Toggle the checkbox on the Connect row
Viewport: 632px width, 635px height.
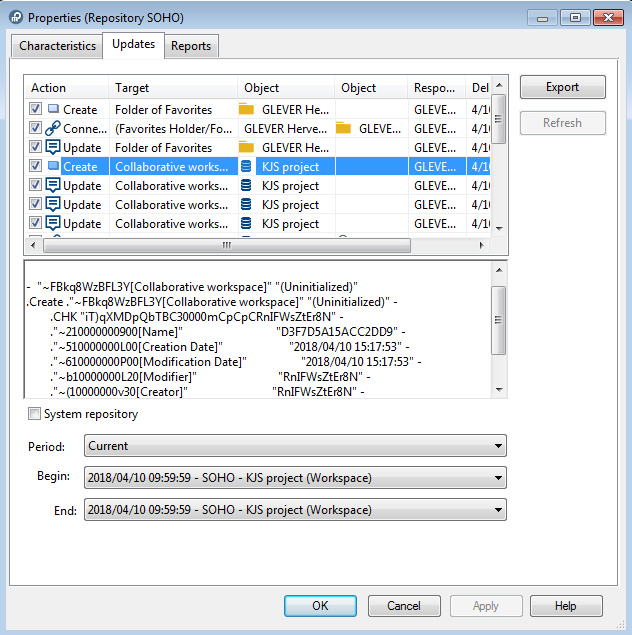[x=36, y=129]
